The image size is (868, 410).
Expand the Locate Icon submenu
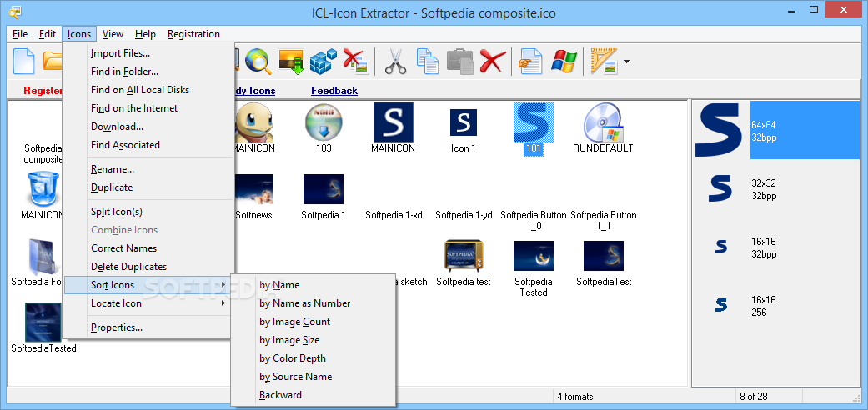point(148,302)
